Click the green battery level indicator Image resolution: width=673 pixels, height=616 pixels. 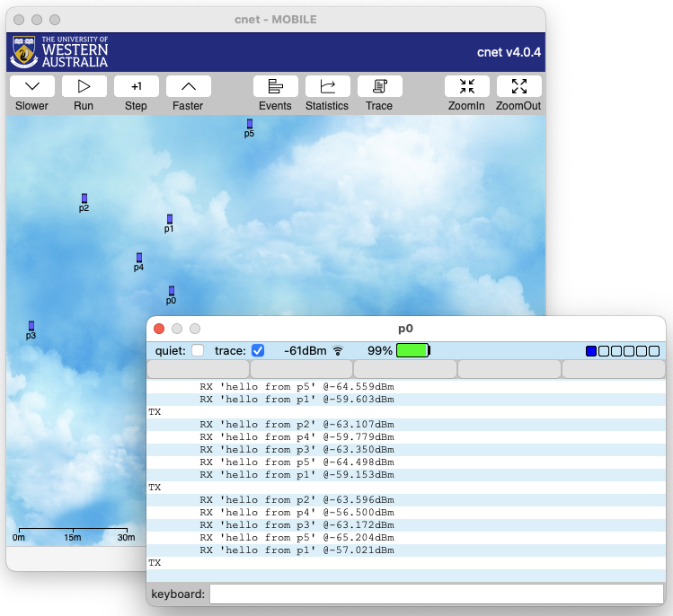point(412,350)
